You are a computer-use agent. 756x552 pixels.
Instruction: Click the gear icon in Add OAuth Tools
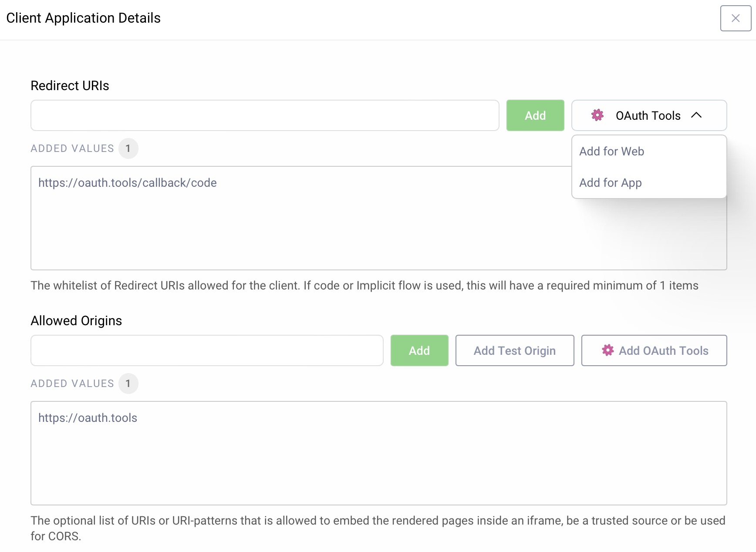tap(607, 350)
